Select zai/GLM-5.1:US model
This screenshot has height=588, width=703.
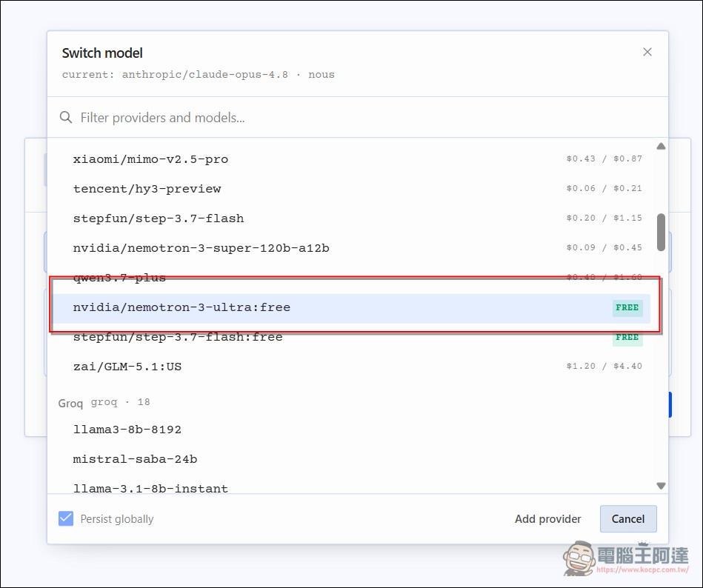[352, 366]
